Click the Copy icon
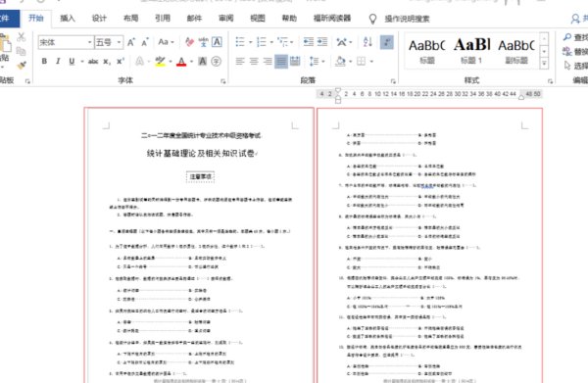Image resolution: width=588 pixels, height=383 pixels. coord(21,51)
